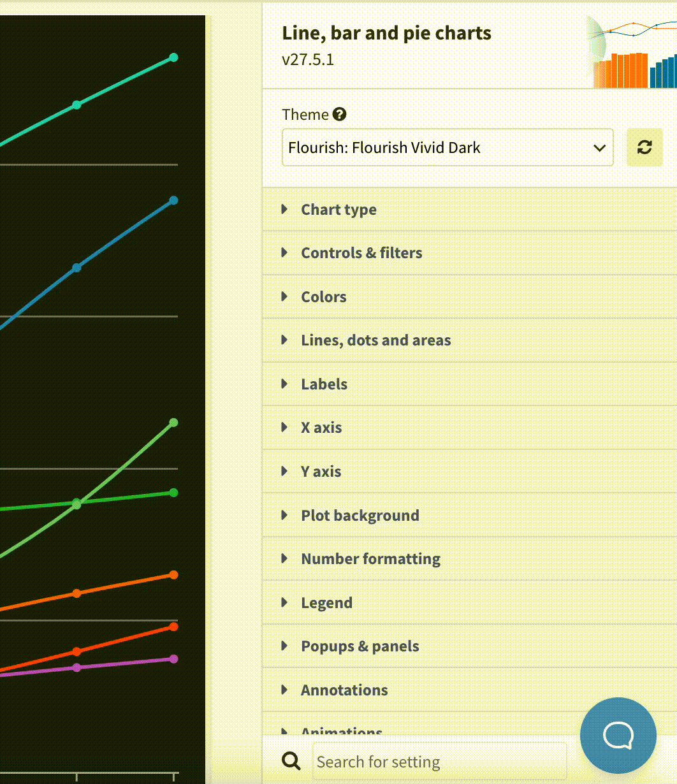Expand Number formatting options

[x=370, y=559]
